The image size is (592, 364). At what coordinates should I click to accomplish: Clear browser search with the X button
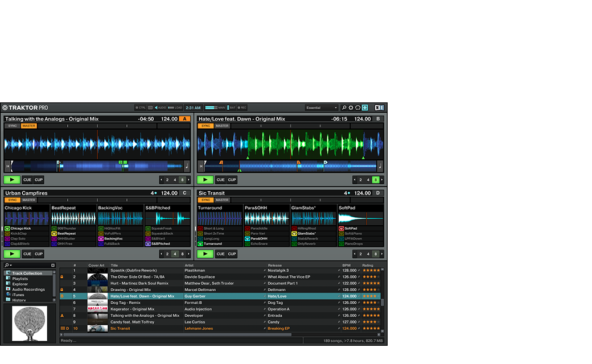[x=53, y=265]
